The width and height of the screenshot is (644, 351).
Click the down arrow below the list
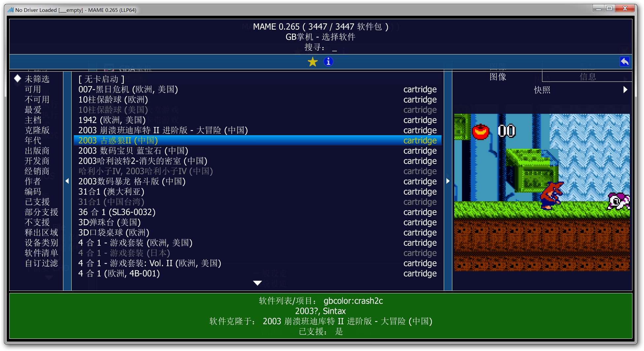click(257, 283)
